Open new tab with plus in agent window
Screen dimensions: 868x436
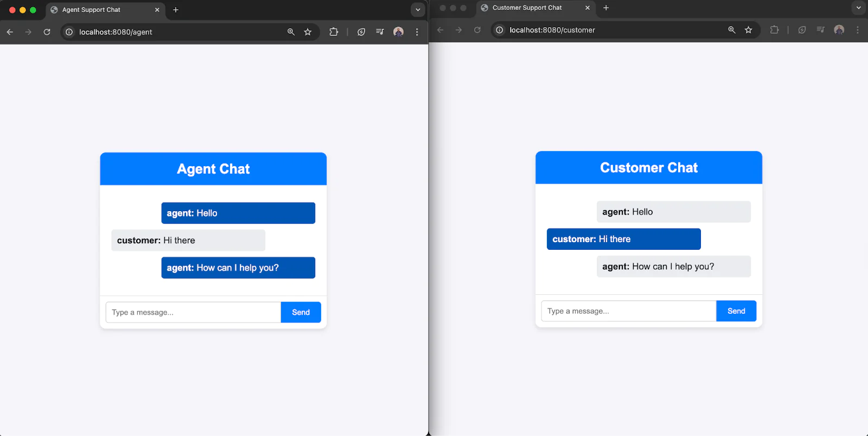pyautogui.click(x=176, y=10)
